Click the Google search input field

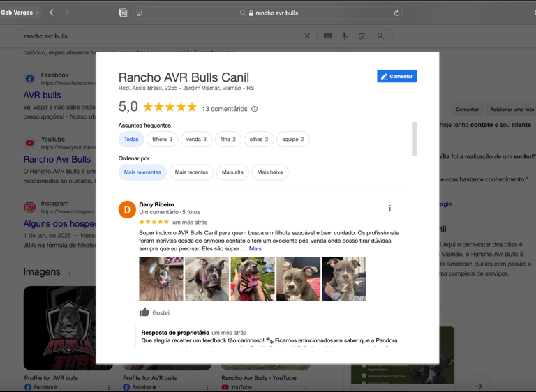point(161,36)
